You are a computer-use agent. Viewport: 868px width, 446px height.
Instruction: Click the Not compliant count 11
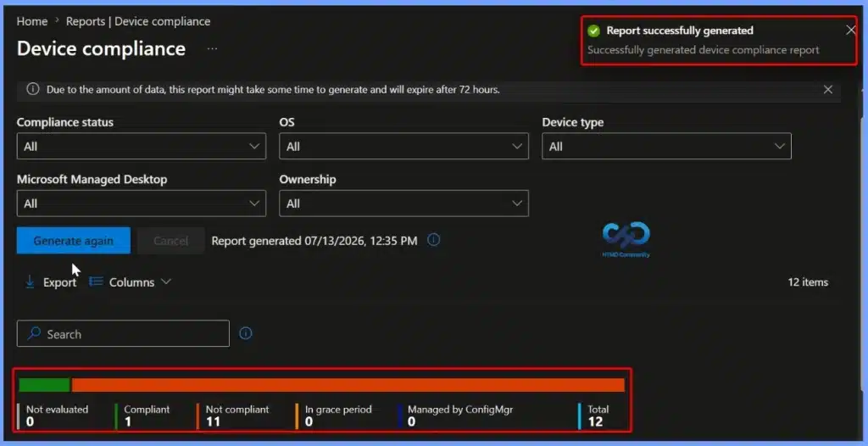[213, 421]
